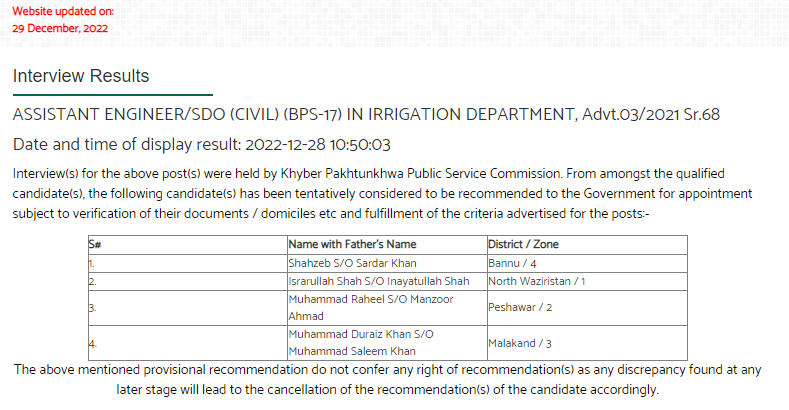Select the Peshawar / 2 cell
This screenshot has height=410, width=789.
(587, 308)
